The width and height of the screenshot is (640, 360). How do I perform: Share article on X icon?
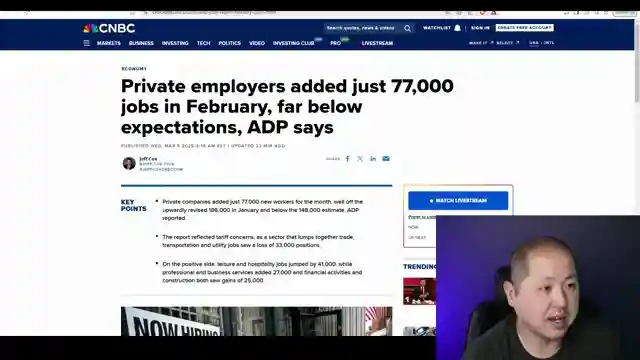click(360, 159)
